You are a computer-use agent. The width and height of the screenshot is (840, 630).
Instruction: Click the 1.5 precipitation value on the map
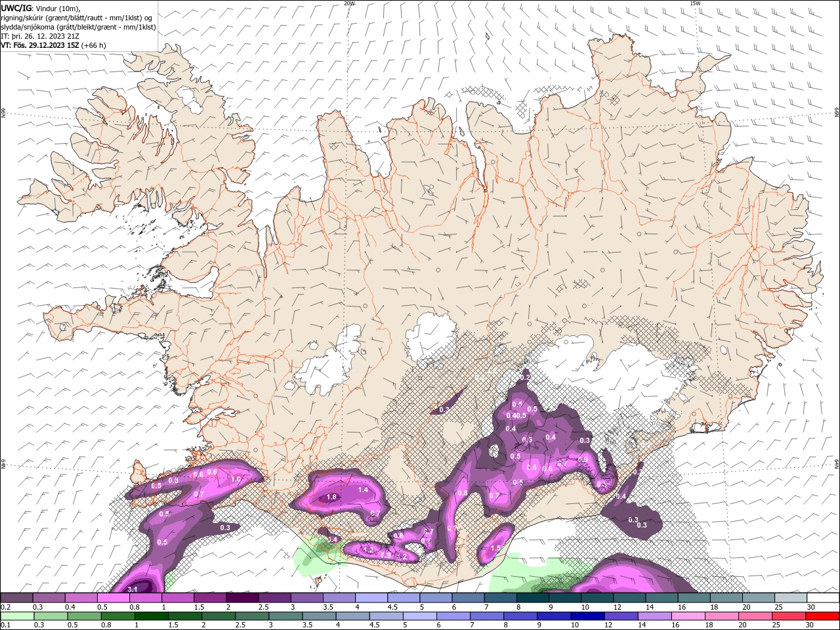coord(496,548)
